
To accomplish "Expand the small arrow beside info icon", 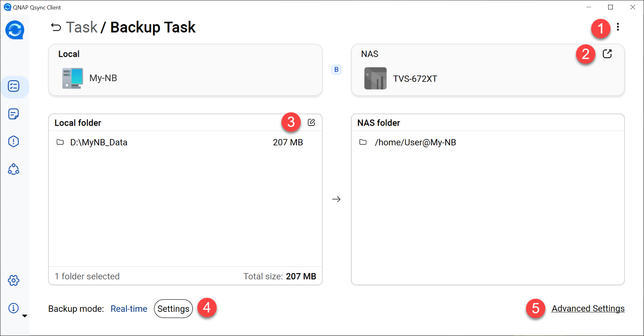I will pyautogui.click(x=25, y=316).
